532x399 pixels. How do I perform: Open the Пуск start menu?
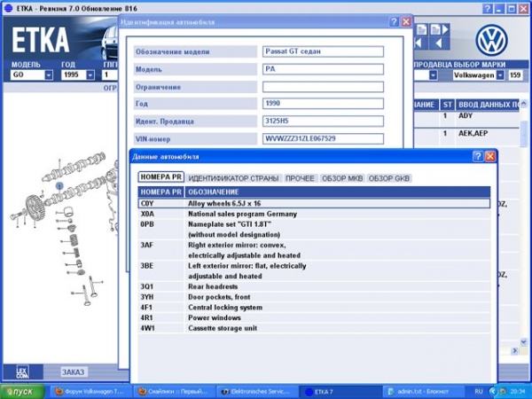[20, 391]
